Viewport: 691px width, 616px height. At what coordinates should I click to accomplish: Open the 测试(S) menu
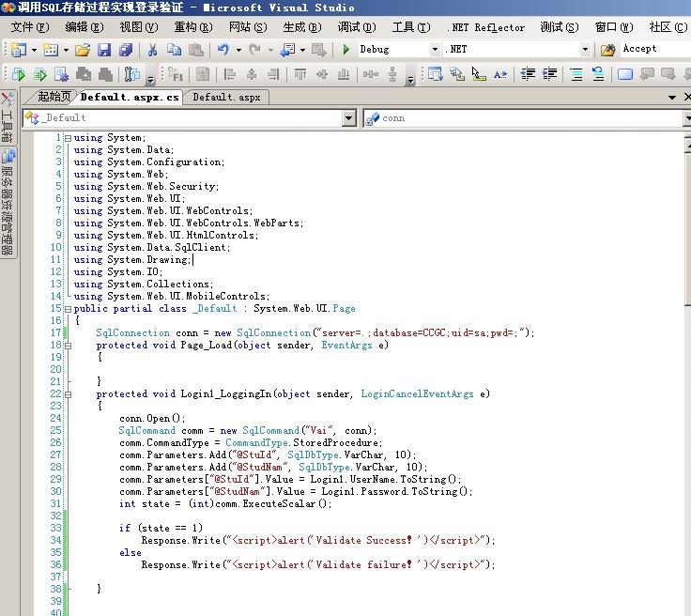pos(560,27)
